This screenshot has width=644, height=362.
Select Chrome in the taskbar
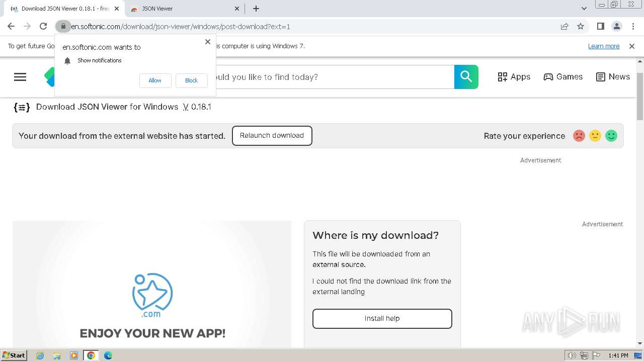(91, 355)
